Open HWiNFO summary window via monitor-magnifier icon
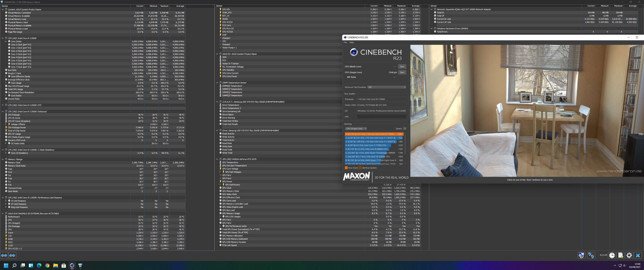The height and width of the screenshot is (270, 644). coord(581,255)
